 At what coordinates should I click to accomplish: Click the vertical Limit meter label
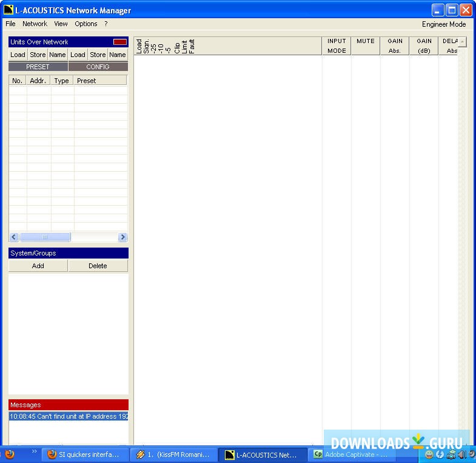click(184, 47)
